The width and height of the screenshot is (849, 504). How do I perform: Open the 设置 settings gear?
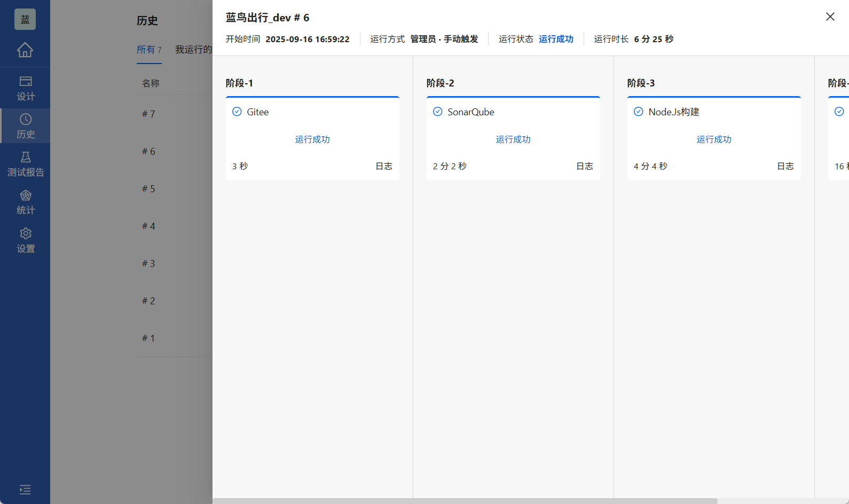[x=25, y=240]
